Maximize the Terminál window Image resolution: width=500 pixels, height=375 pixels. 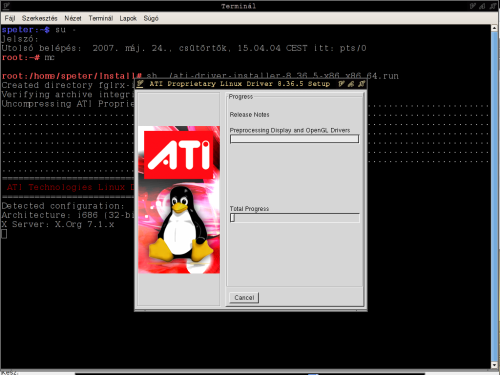[x=482, y=6]
